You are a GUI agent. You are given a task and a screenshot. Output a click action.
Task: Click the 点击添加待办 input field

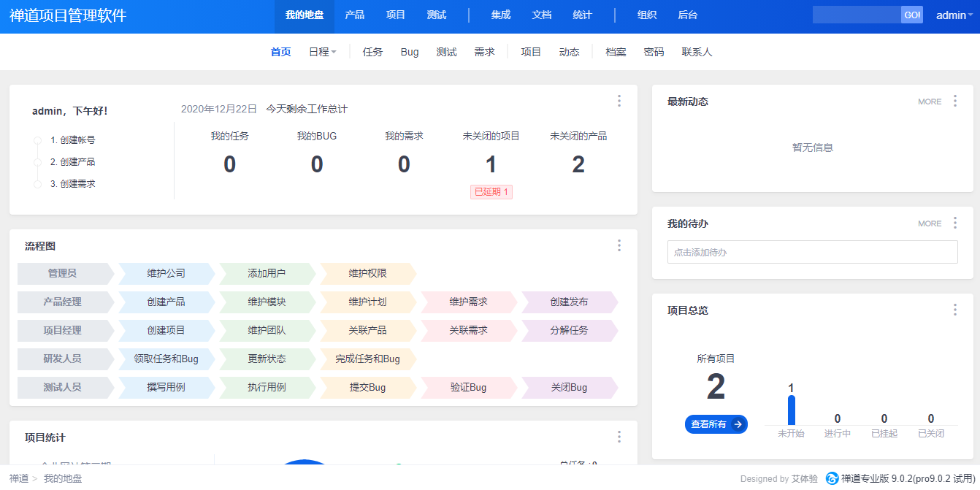click(x=813, y=252)
